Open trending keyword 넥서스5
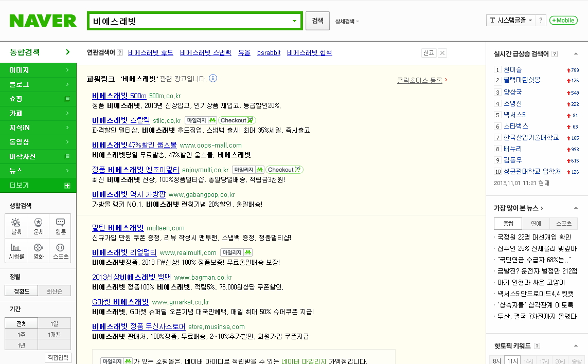The image size is (588, 364). pos(514,115)
